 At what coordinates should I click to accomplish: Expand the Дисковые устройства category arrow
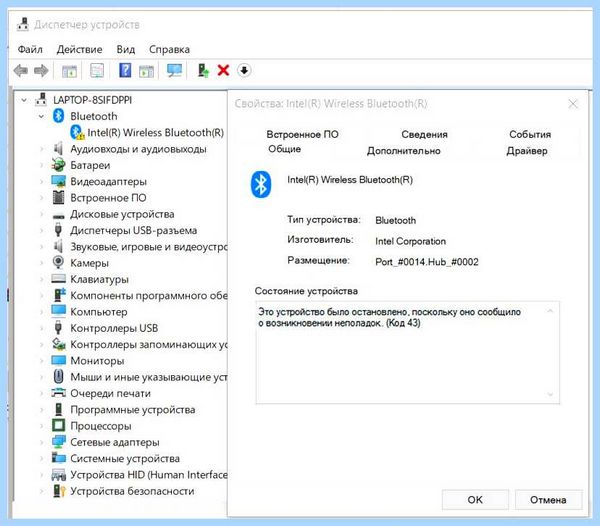[x=41, y=214]
